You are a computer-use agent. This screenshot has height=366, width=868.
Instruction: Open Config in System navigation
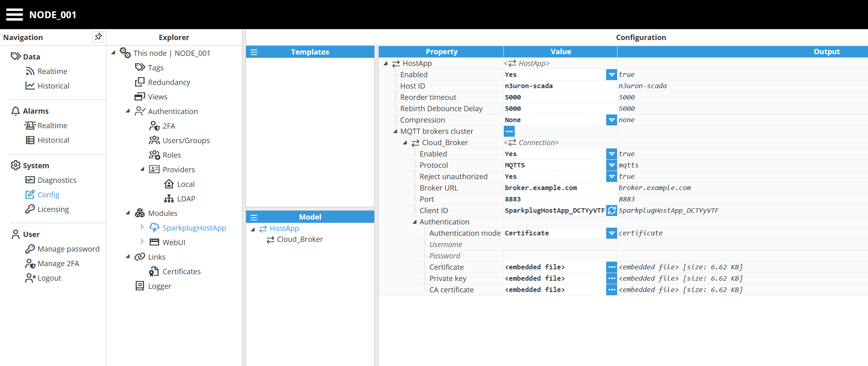[x=48, y=195]
